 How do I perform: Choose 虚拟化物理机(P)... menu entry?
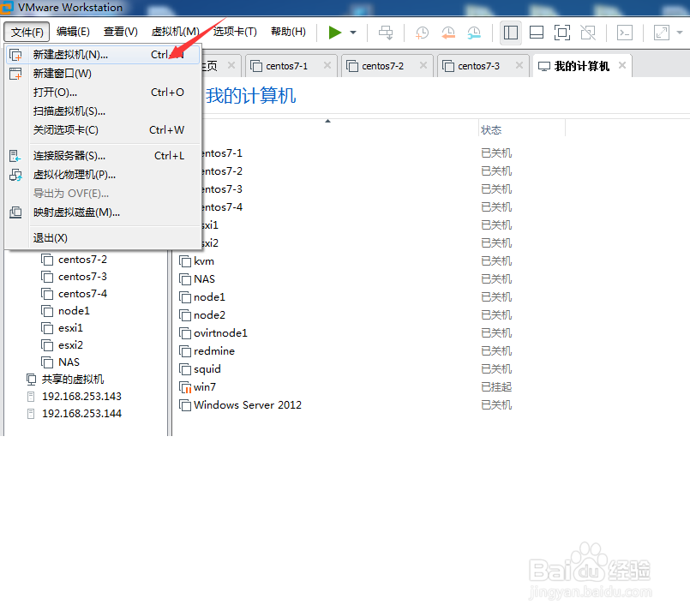103,175
